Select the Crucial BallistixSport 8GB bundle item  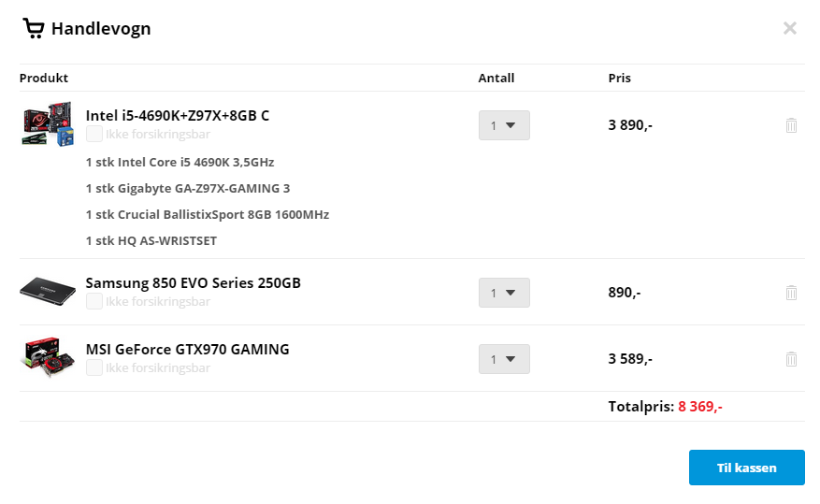pos(208,214)
